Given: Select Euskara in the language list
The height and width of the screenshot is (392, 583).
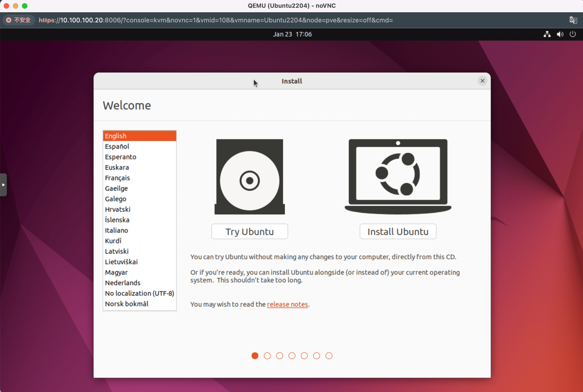Looking at the screenshot, I should tap(139, 167).
